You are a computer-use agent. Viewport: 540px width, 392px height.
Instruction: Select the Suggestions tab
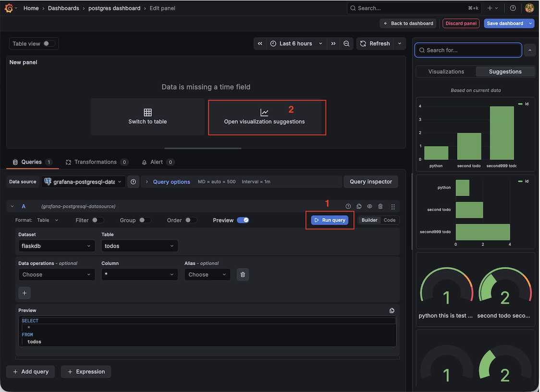[505, 72]
